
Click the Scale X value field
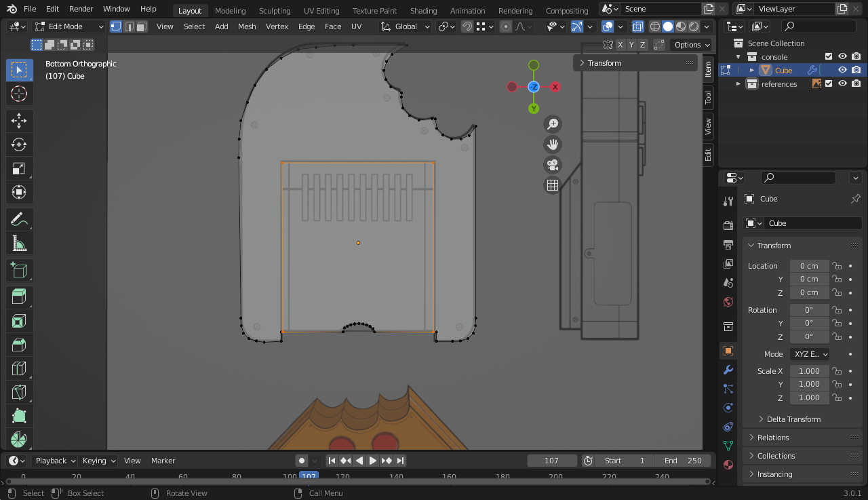tap(808, 371)
